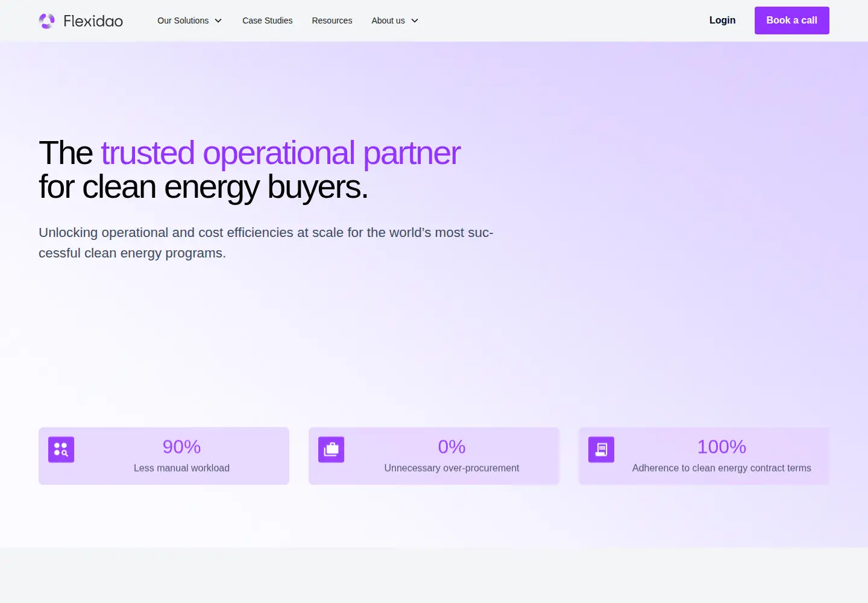This screenshot has height=603, width=868.
Task: Expand the About us dropdown chevron
Action: (x=415, y=21)
